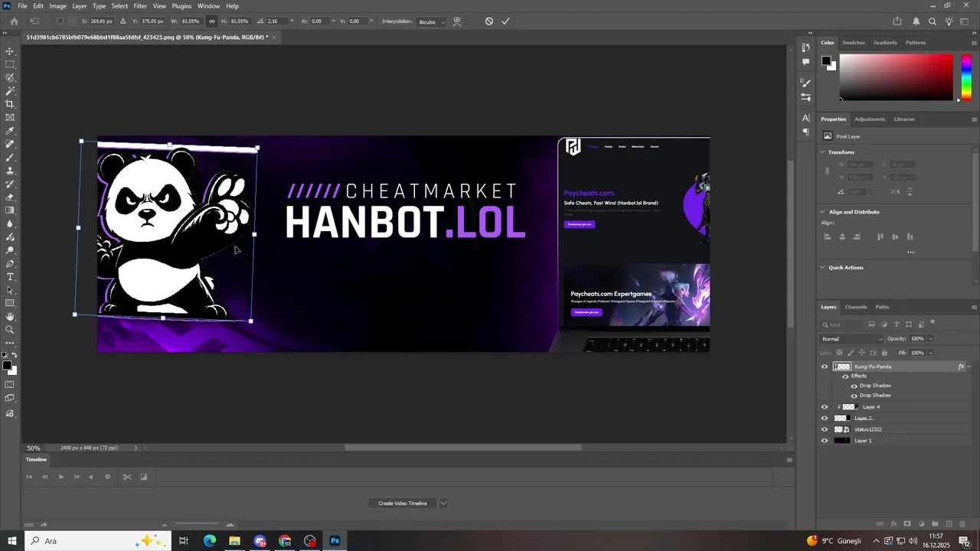Select the Frame tool

click(10, 118)
